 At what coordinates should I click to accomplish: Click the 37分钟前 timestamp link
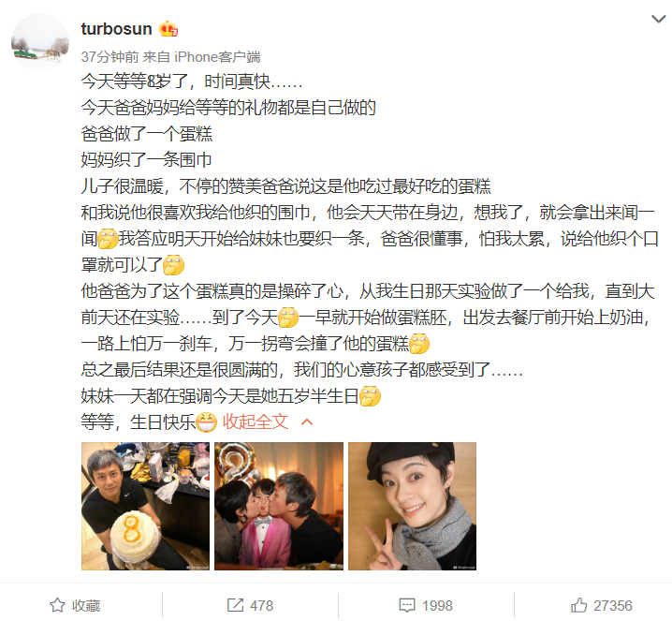tap(110, 56)
